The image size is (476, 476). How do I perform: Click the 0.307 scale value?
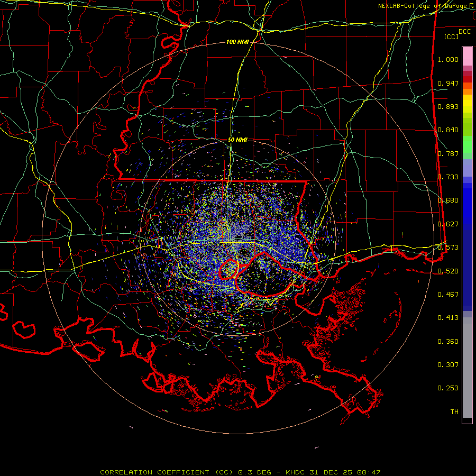point(448,365)
